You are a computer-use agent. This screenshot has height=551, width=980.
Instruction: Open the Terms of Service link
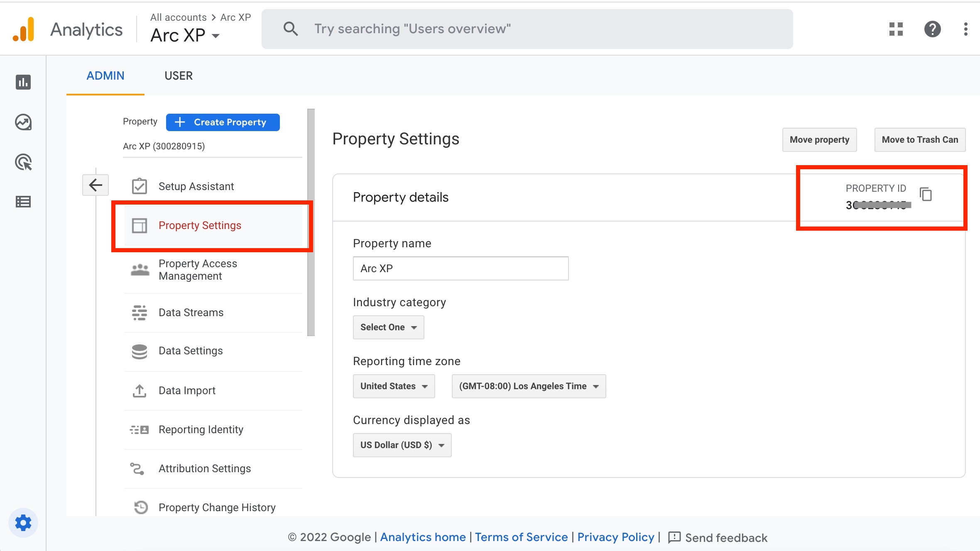(x=521, y=537)
